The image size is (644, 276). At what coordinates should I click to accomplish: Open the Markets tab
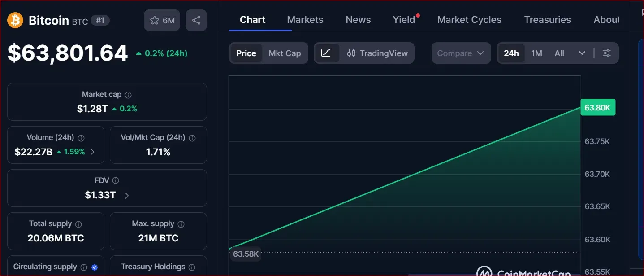click(x=305, y=20)
